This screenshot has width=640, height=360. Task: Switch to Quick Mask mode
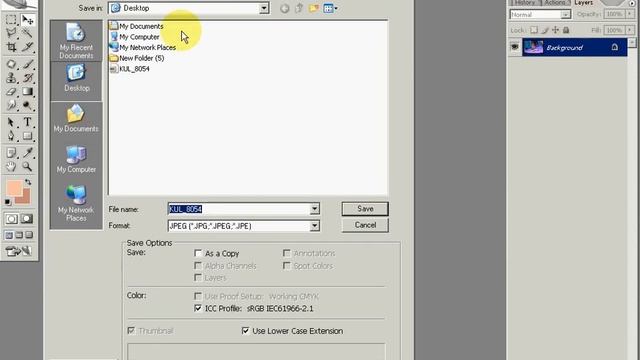(27, 219)
